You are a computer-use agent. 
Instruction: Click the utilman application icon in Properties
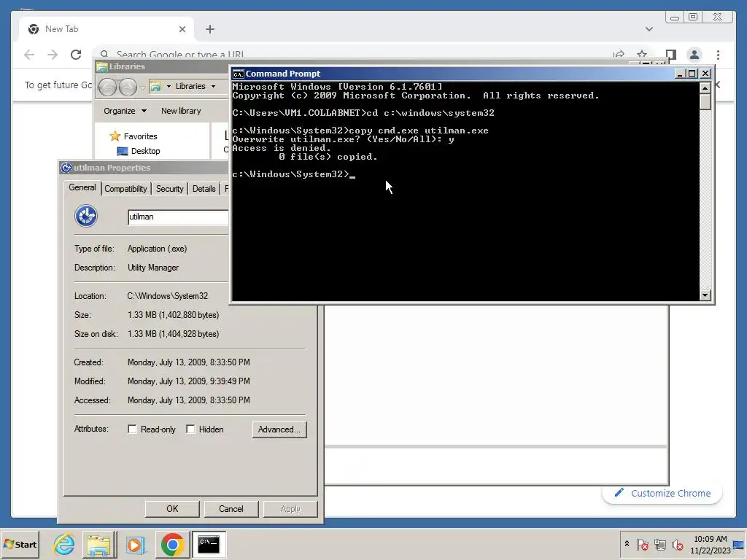86,216
